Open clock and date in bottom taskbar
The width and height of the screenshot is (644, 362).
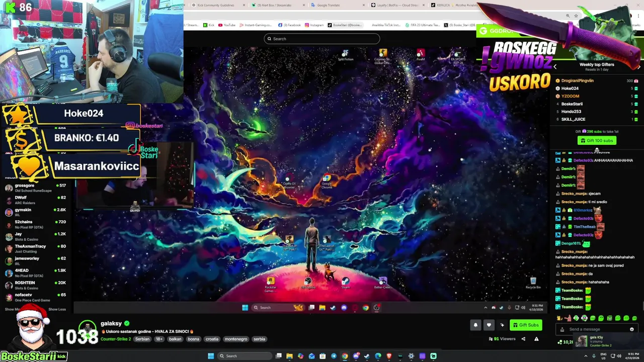click(632, 356)
